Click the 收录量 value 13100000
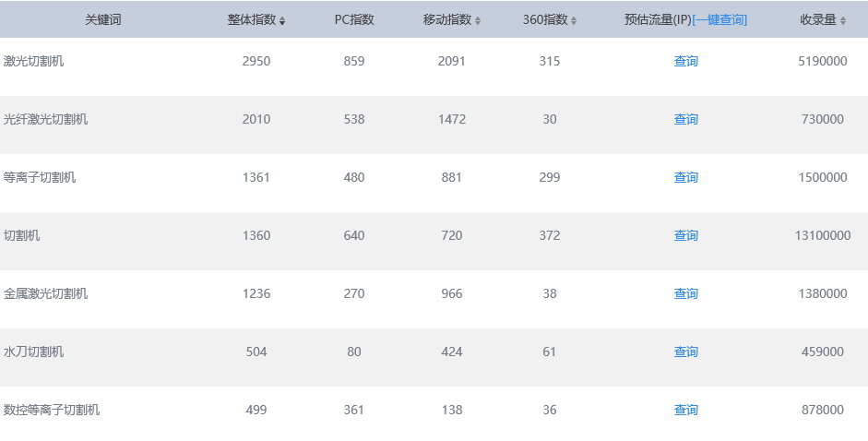868x441 pixels. (x=823, y=235)
